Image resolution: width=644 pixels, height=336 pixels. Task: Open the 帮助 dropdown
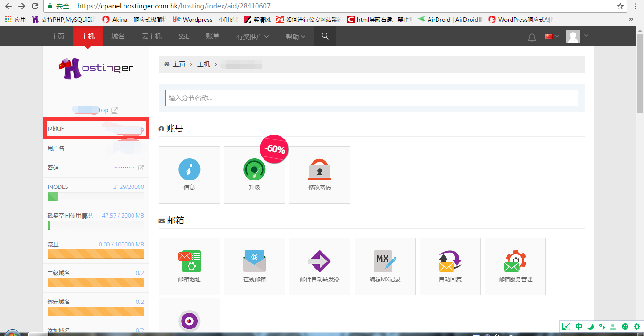295,36
